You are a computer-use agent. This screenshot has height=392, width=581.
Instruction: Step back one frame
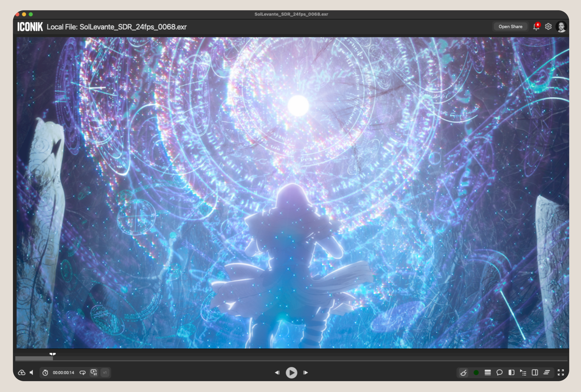(x=277, y=373)
